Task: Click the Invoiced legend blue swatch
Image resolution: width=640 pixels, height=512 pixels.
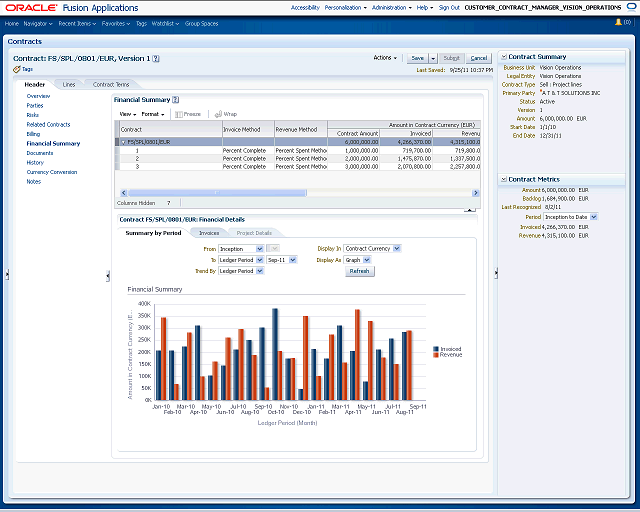Action: click(436, 349)
